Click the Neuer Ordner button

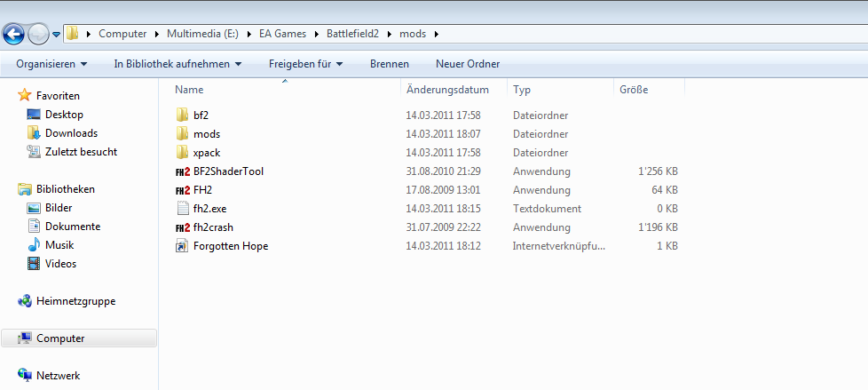[x=468, y=64]
